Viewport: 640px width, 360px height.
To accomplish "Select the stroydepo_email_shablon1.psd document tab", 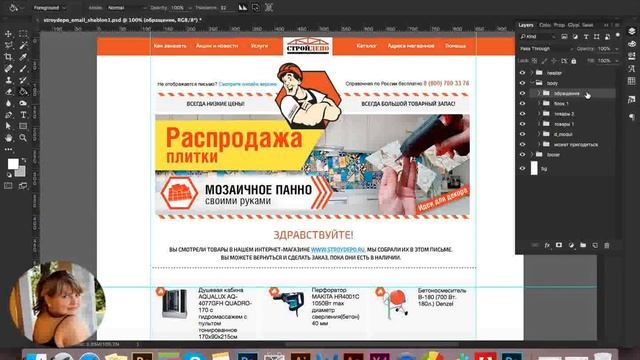I will tap(122, 20).
